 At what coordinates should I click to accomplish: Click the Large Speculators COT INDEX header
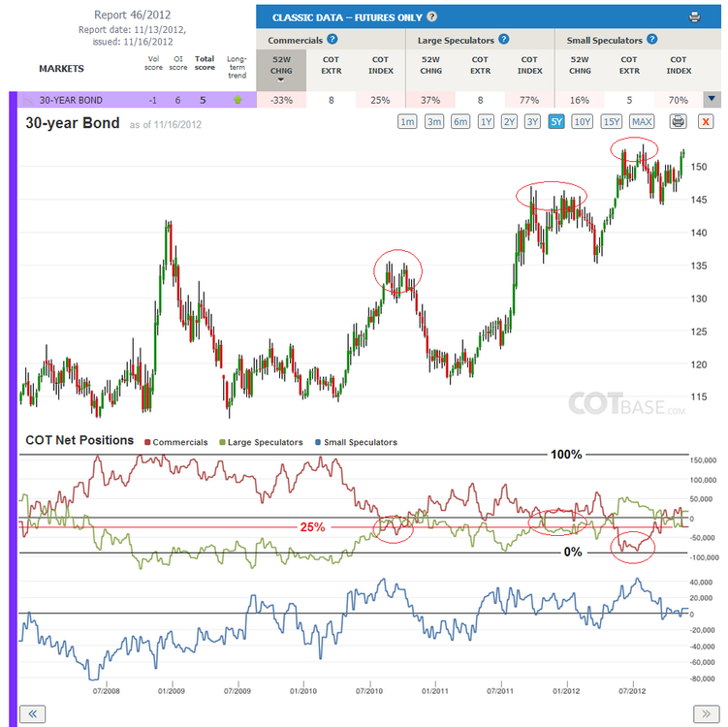(529, 65)
